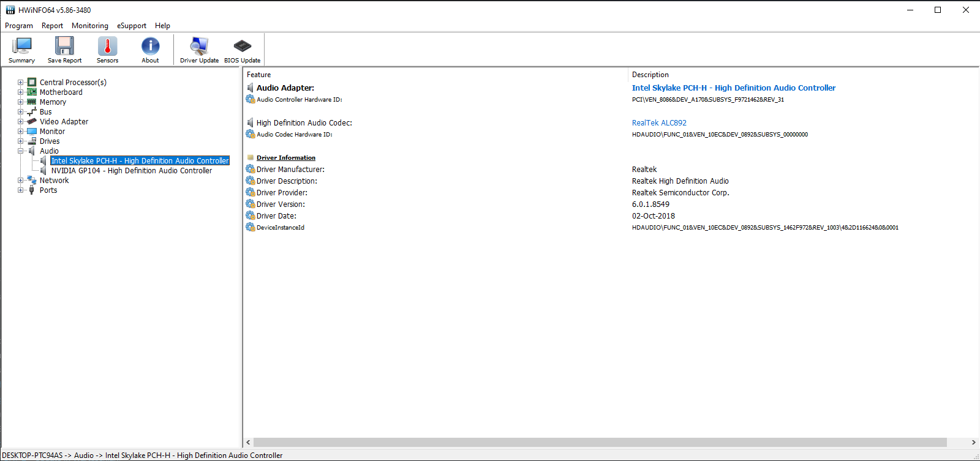This screenshot has width=980, height=461.
Task: Click the HWiNFO64 title bar app icon
Action: tap(10, 10)
